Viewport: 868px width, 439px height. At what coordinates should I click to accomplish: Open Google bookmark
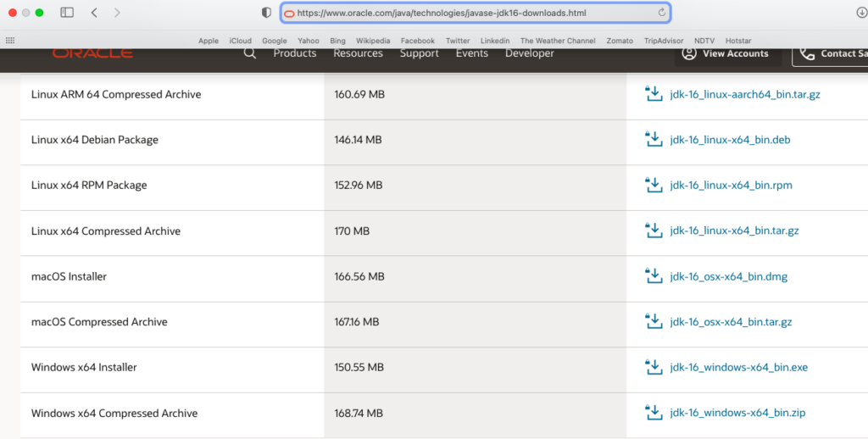274,41
